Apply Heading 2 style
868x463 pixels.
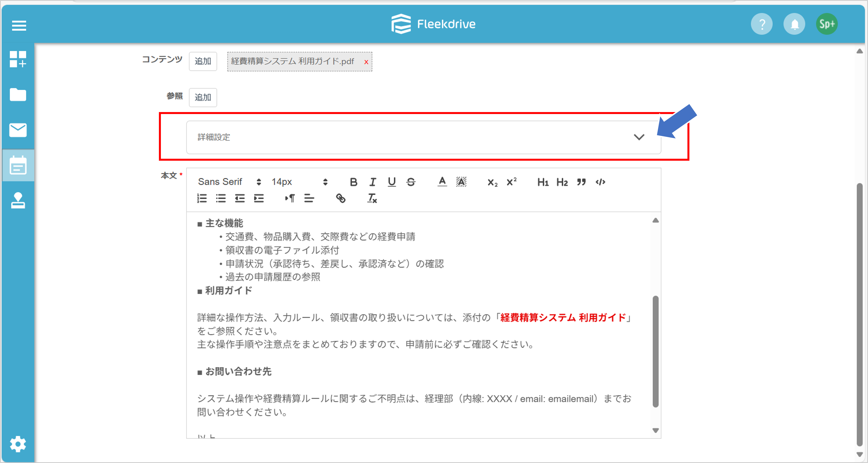(562, 182)
